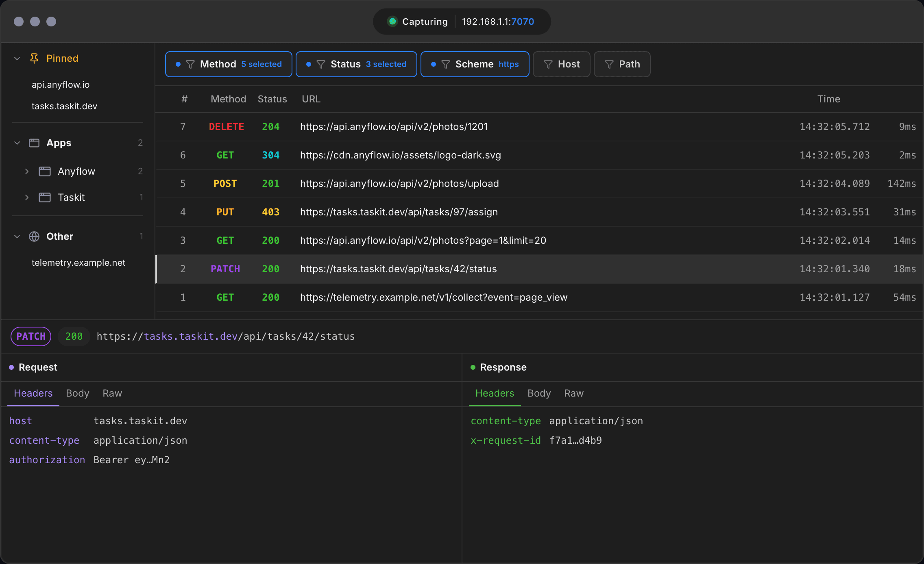Click the 142ms duration value
924x564 pixels.
(902, 184)
